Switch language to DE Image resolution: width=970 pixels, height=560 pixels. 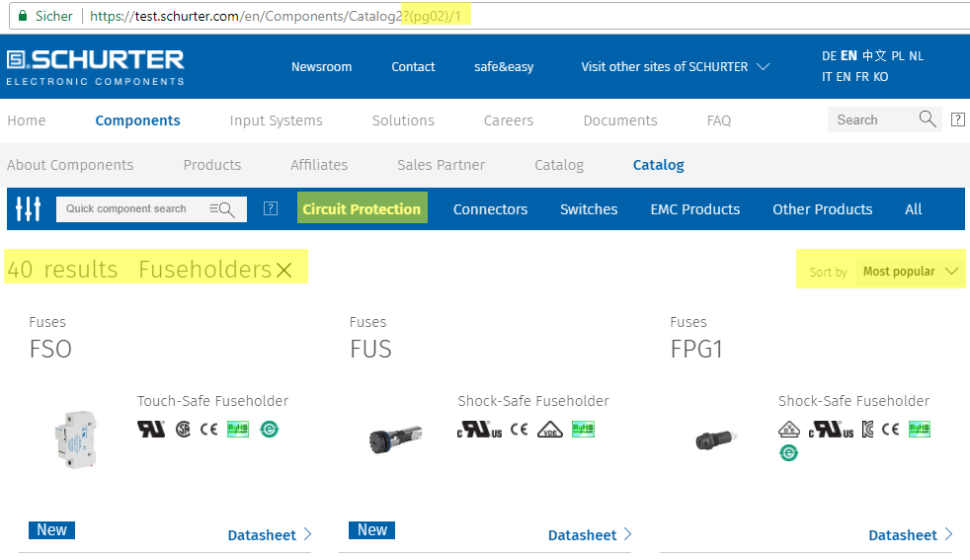[829, 55]
